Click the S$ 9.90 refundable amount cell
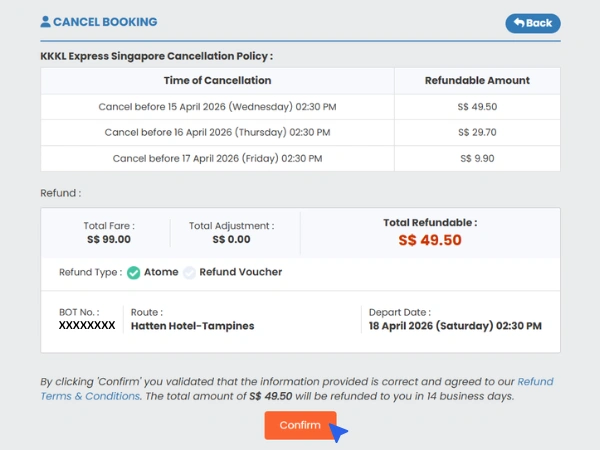This screenshot has width=600, height=450. pyautogui.click(x=477, y=158)
